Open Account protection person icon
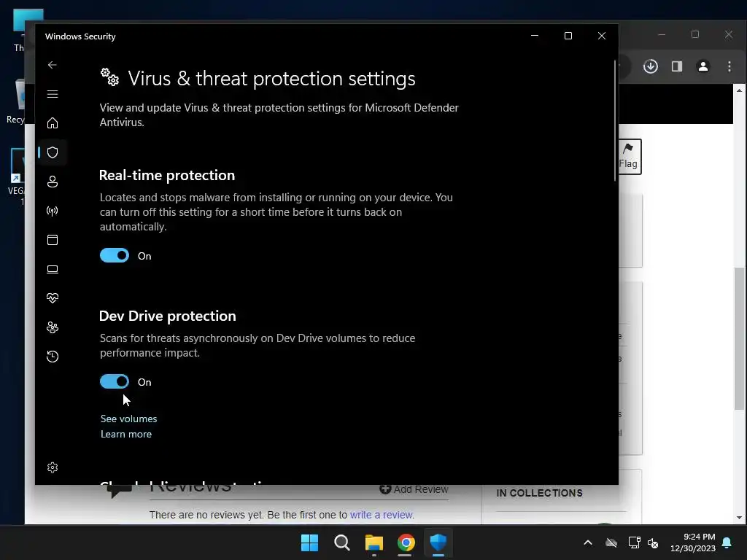Screen dimensions: 747x560 coord(53,182)
